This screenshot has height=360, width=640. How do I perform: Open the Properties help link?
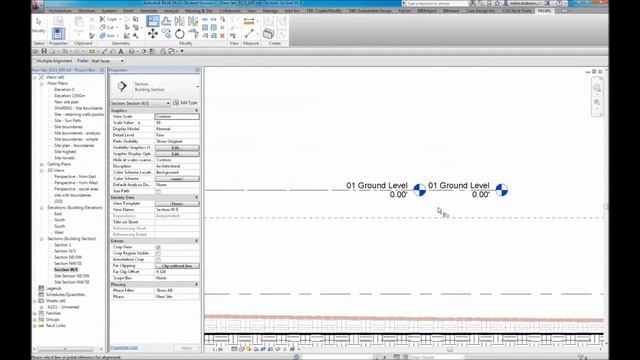(124, 348)
